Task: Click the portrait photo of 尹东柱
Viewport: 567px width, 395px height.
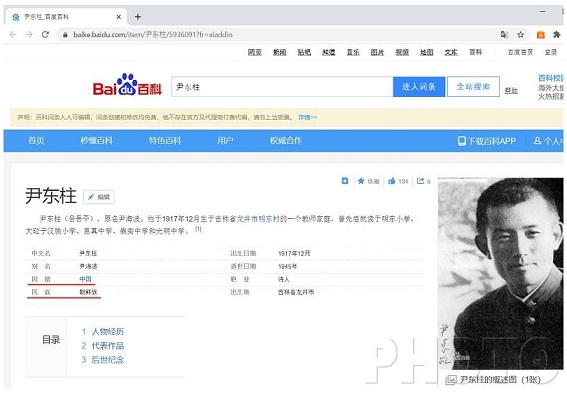Action: [x=500, y=274]
